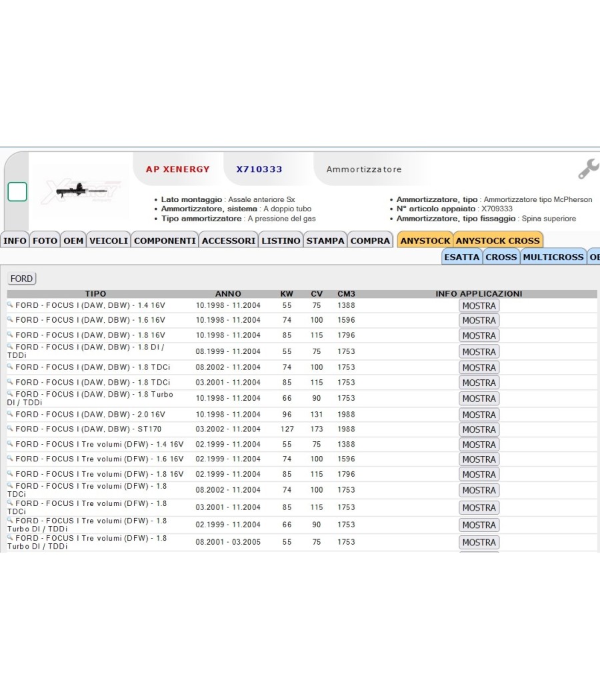Click MOSTRA for Focus I 1.8 16V
This screenshot has width=600, height=700.
[479, 336]
